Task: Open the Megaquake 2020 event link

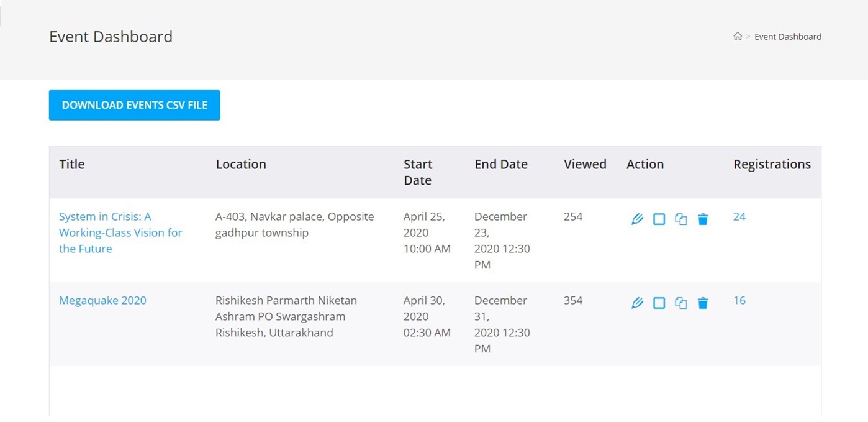Action: 102,300
